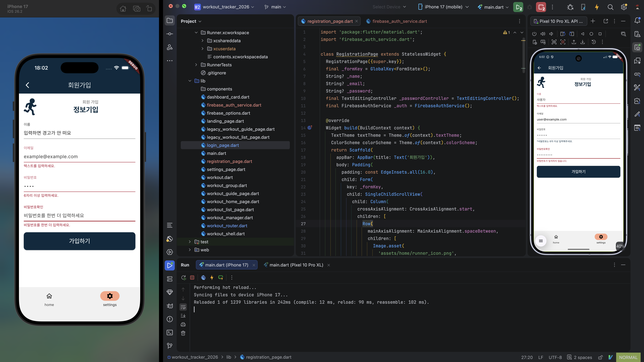The height and width of the screenshot is (362, 644).
Task: Open the Project tool window folder icon
Action: 170,21
